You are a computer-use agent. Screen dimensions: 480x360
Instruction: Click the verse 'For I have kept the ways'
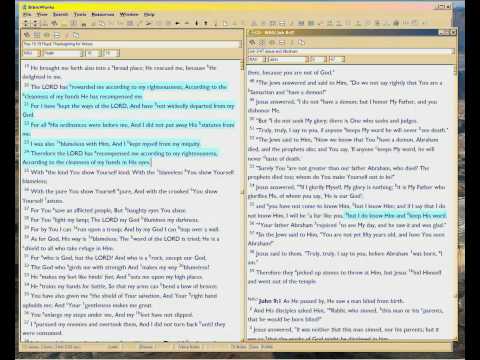point(129,110)
